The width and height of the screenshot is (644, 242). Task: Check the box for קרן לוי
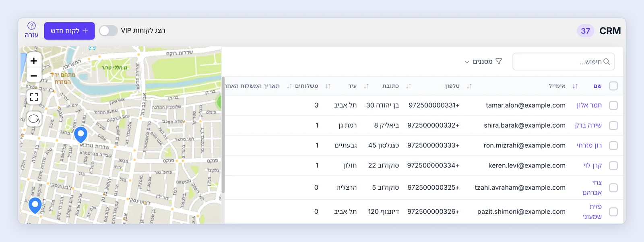point(613,165)
